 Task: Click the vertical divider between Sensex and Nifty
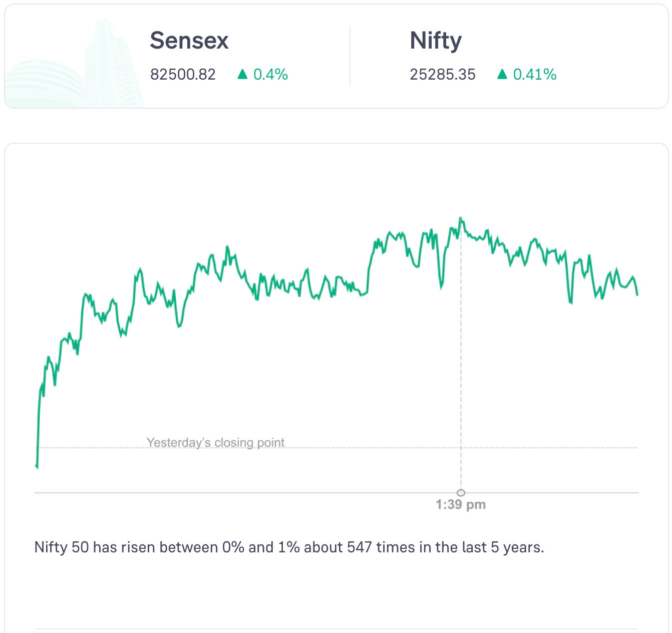pyautogui.click(x=350, y=56)
